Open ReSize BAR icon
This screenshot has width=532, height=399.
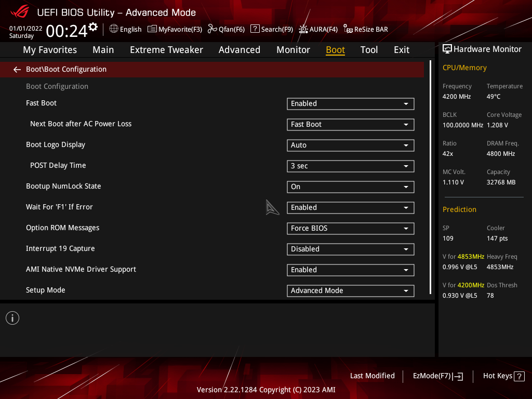click(x=348, y=29)
